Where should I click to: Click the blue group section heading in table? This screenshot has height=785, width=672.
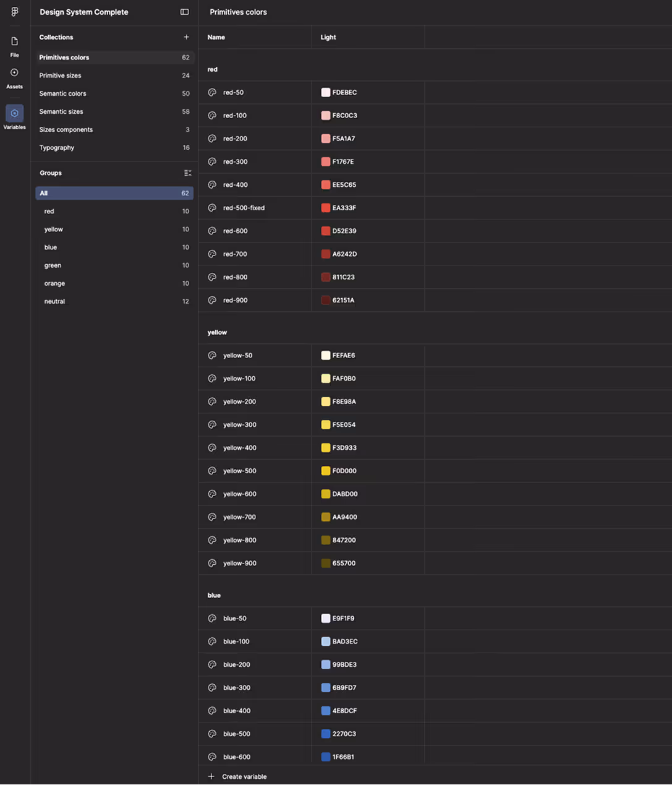(214, 595)
